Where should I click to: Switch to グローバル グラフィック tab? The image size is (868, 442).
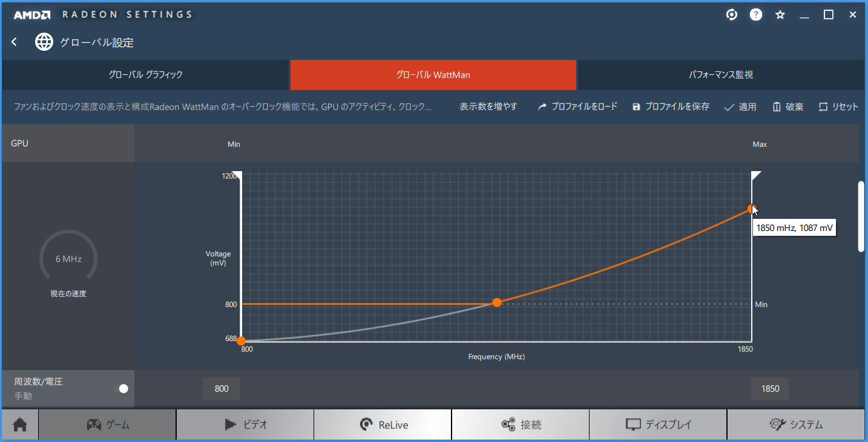pos(145,75)
